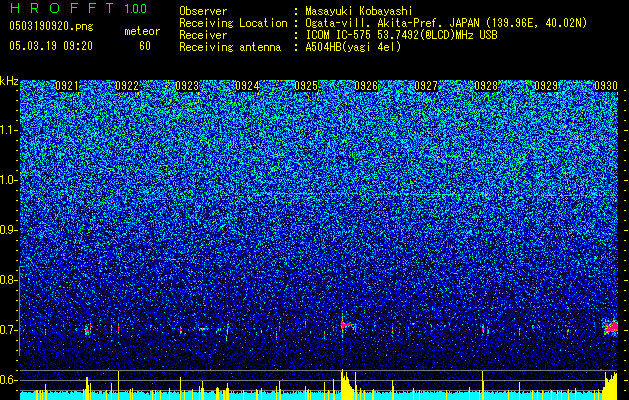Click the yellow intensity ramp below 0930
629x400 pixels.
tap(611, 386)
